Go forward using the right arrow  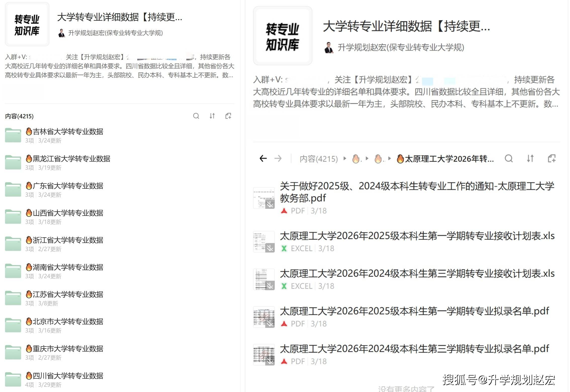click(x=278, y=159)
